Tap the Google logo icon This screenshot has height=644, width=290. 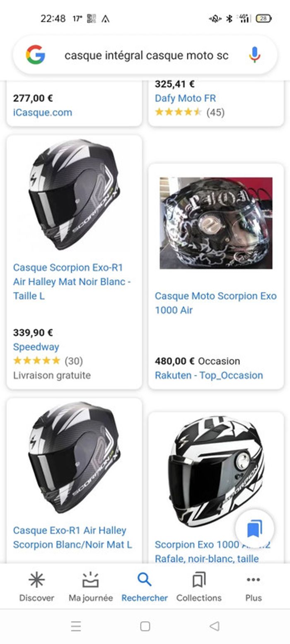[36, 55]
